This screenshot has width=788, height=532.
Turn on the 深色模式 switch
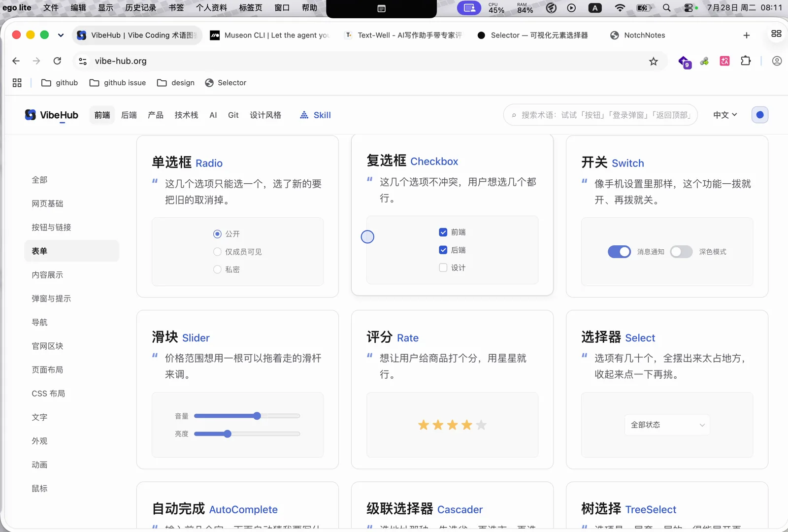682,252
